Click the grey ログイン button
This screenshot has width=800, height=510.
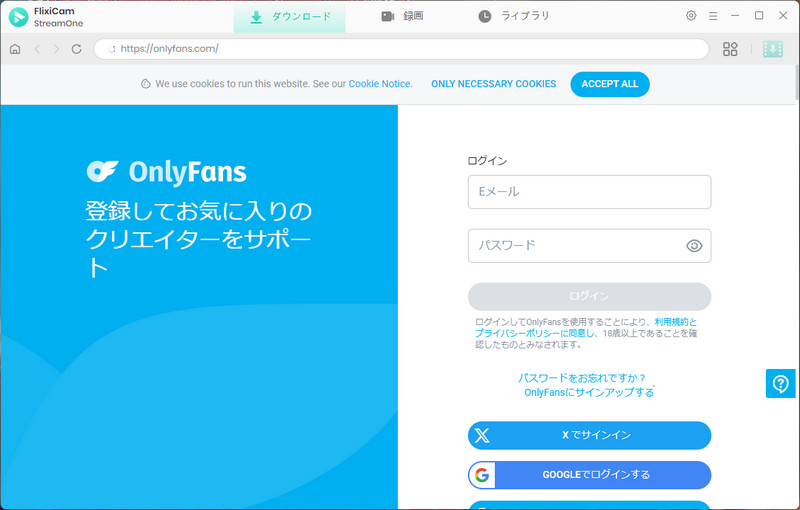tap(589, 296)
